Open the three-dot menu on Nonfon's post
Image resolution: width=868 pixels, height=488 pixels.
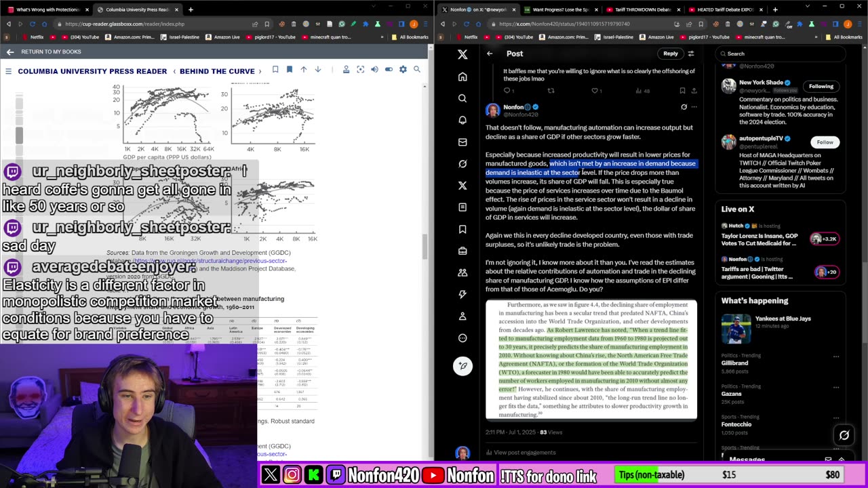point(694,107)
